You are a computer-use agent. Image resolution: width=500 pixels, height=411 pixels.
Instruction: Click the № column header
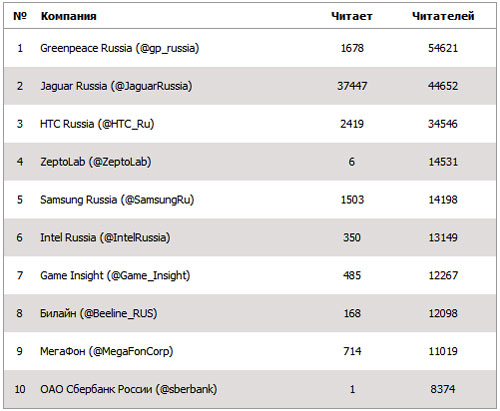pyautogui.click(x=20, y=16)
